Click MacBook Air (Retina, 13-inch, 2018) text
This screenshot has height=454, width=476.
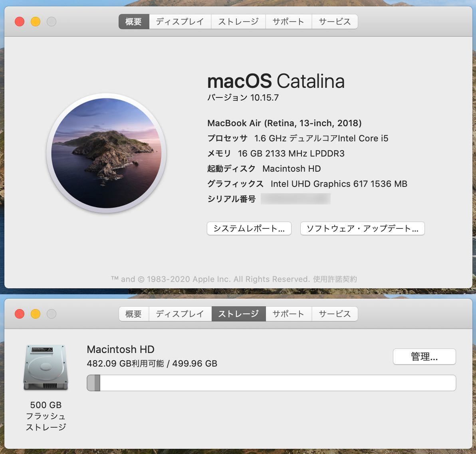click(284, 123)
